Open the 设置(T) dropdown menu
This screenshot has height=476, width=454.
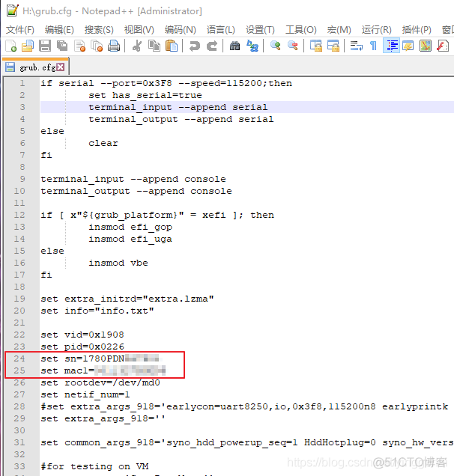pyautogui.click(x=260, y=30)
